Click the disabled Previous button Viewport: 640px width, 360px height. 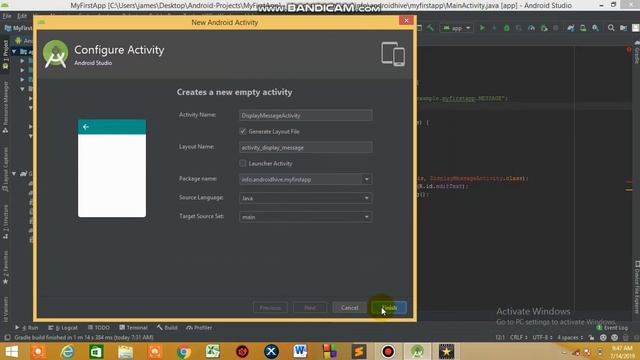[x=270, y=307]
